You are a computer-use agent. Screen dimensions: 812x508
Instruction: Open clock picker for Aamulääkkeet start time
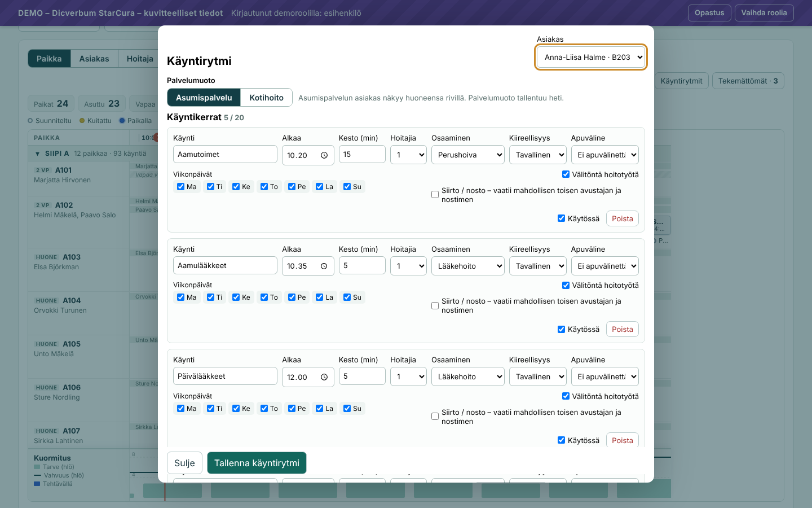(324, 266)
